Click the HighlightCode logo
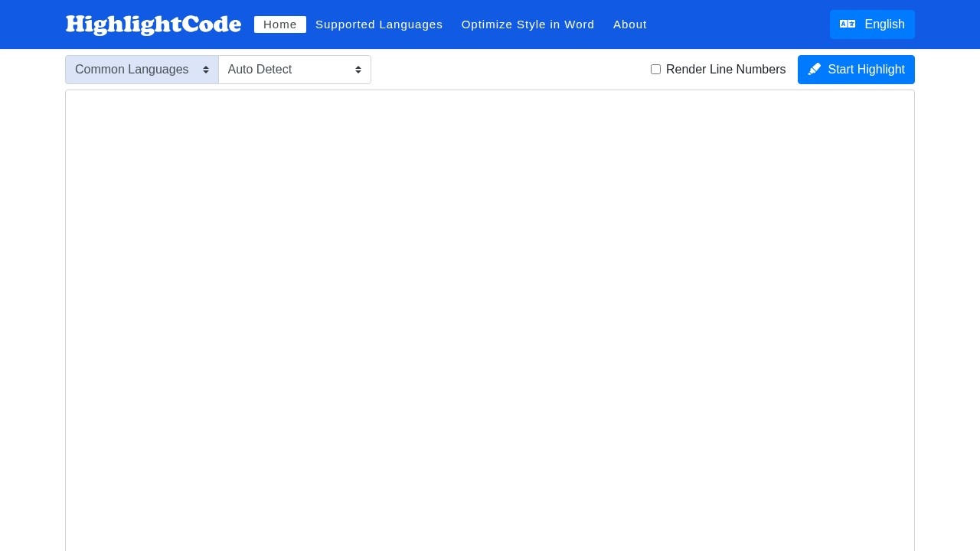This screenshot has height=551, width=980. pos(153,24)
